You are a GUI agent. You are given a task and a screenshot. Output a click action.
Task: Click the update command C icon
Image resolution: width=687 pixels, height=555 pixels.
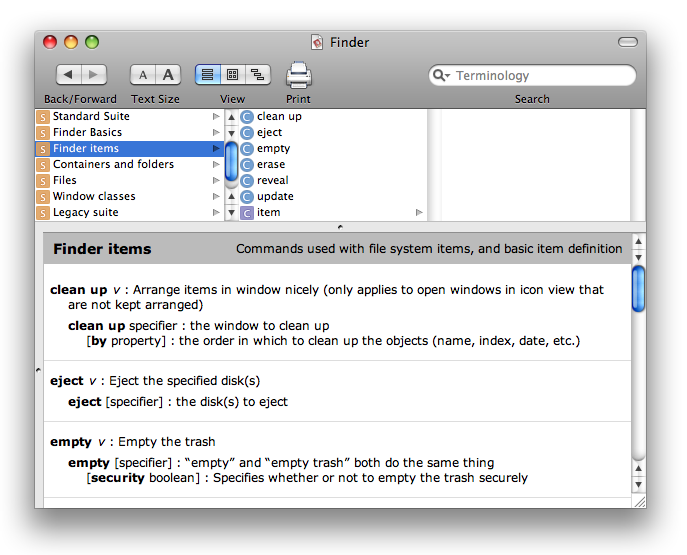(x=247, y=197)
